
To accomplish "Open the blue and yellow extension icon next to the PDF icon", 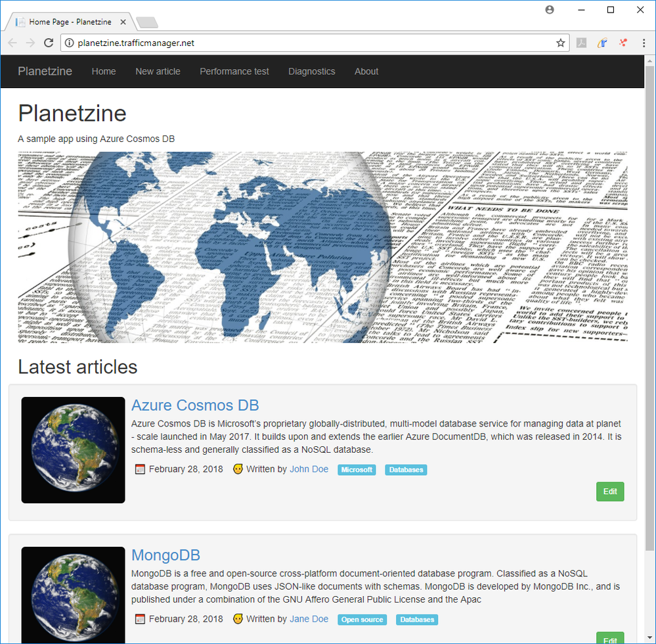I will coord(602,43).
